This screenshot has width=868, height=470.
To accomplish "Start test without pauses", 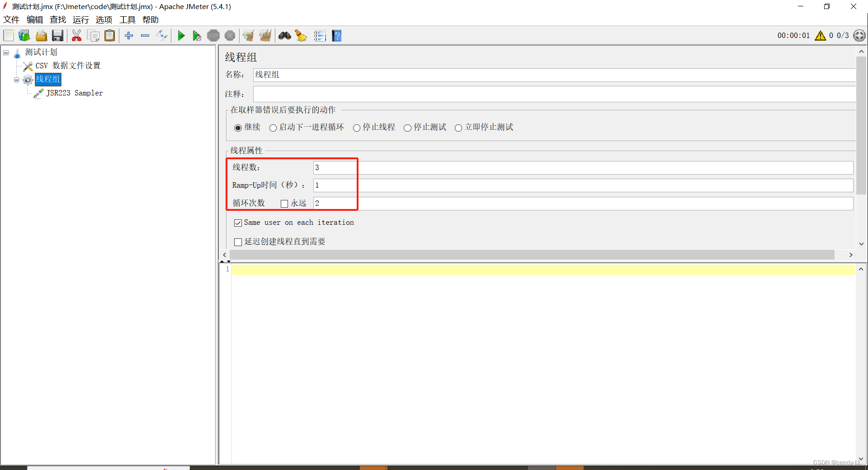I will (x=197, y=35).
